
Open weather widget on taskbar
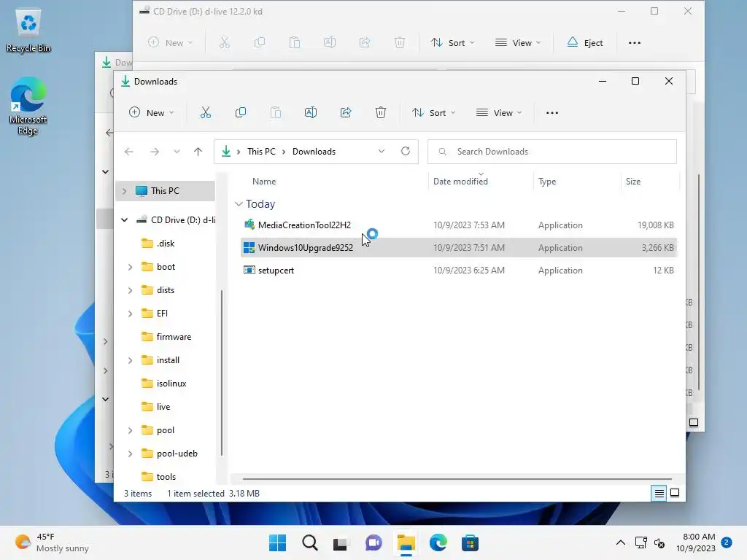tap(52, 542)
